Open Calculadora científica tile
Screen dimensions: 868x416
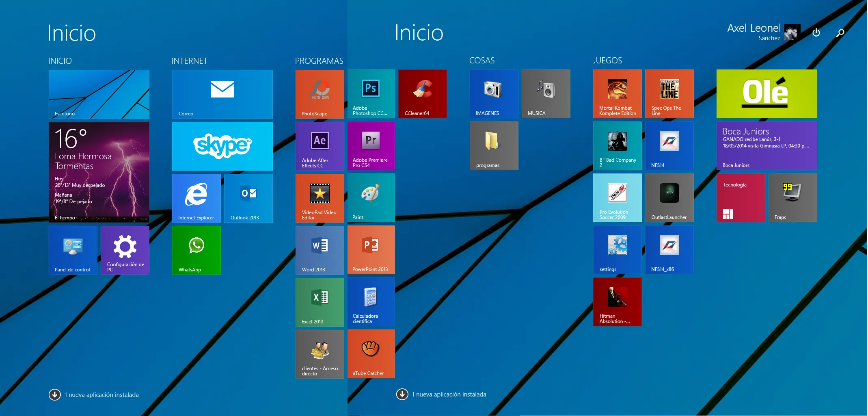point(371,302)
